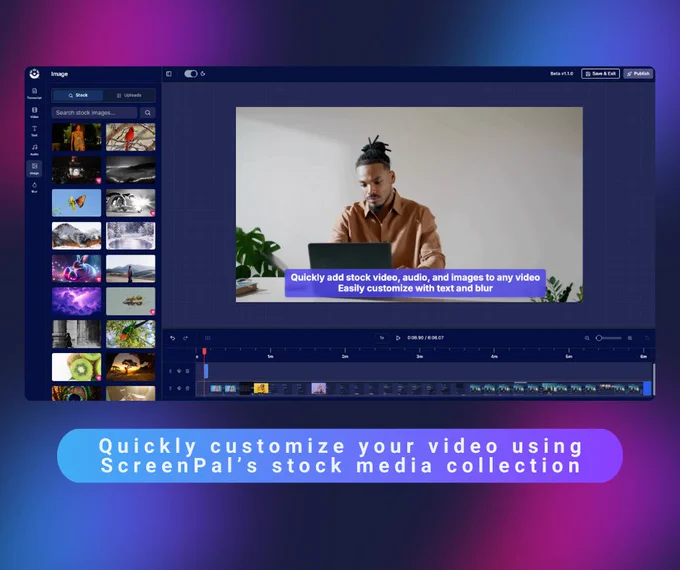Delete the upper timeline track
Screen dimensions: 680x570
pyautogui.click(x=187, y=371)
